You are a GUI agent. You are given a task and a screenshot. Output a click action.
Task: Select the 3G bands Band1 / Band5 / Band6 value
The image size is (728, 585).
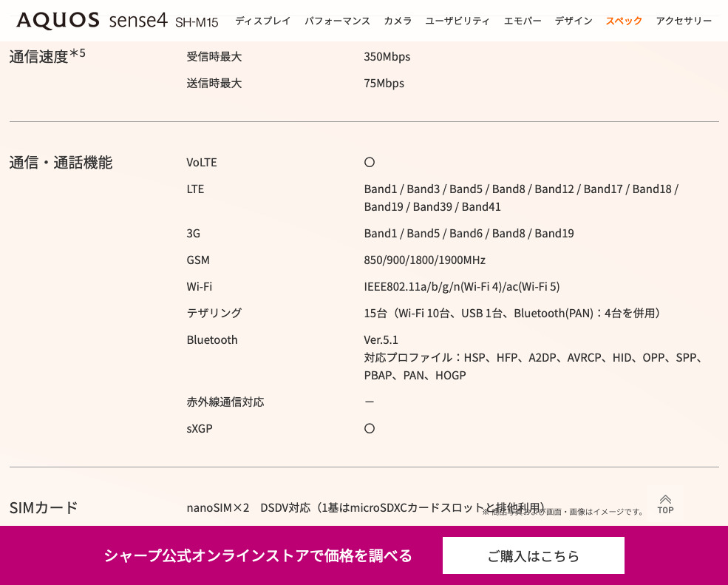tap(469, 233)
